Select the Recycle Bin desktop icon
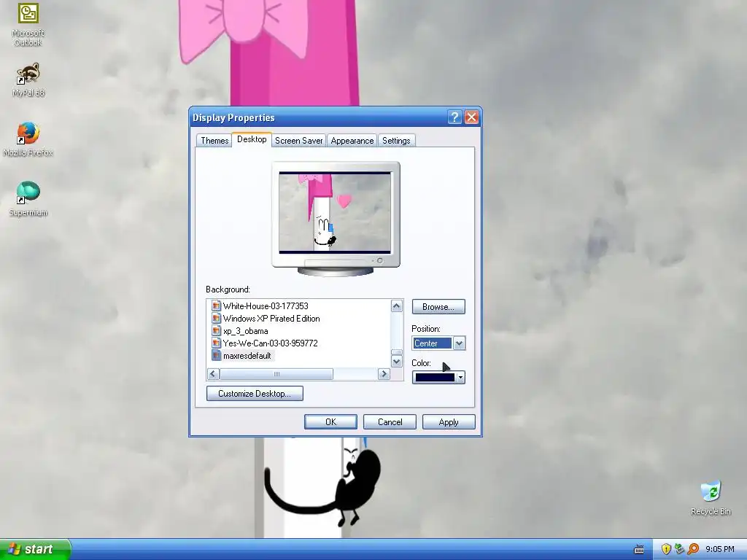This screenshot has width=747, height=560. pos(711,498)
